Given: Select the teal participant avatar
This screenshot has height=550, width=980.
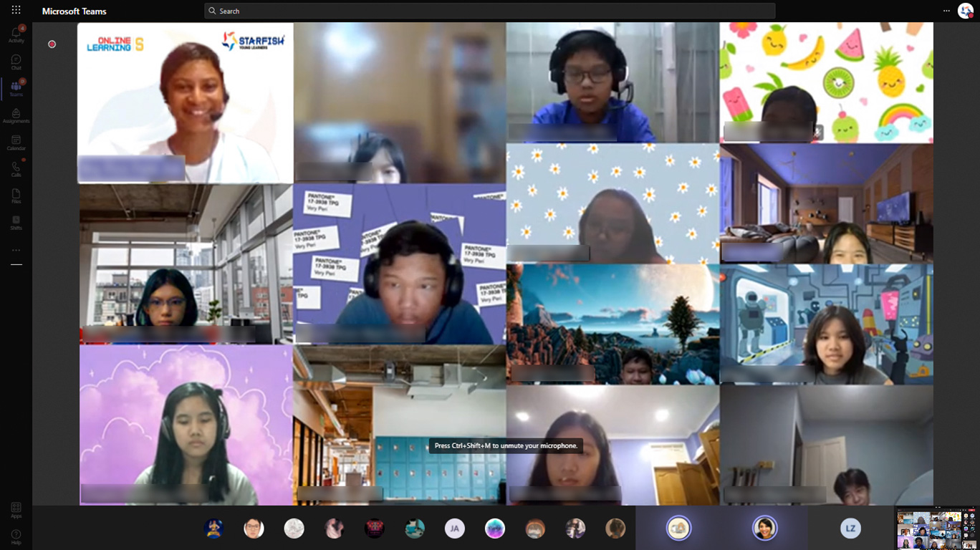Looking at the screenshot, I should pyautogui.click(x=414, y=529).
